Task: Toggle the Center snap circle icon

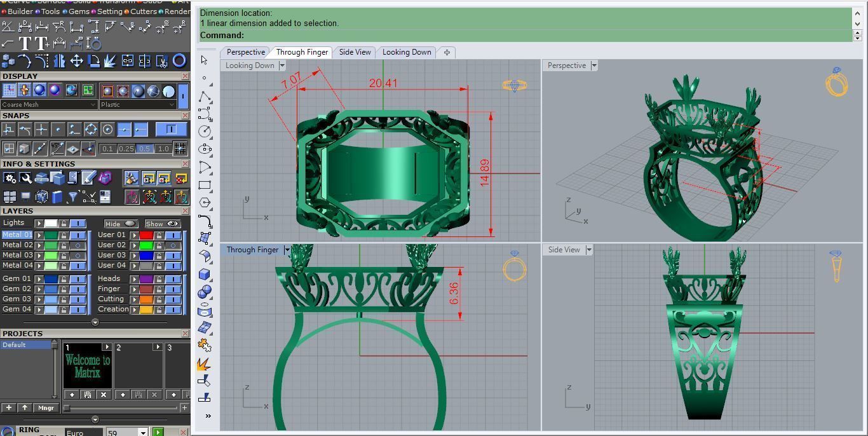Action: (107, 130)
